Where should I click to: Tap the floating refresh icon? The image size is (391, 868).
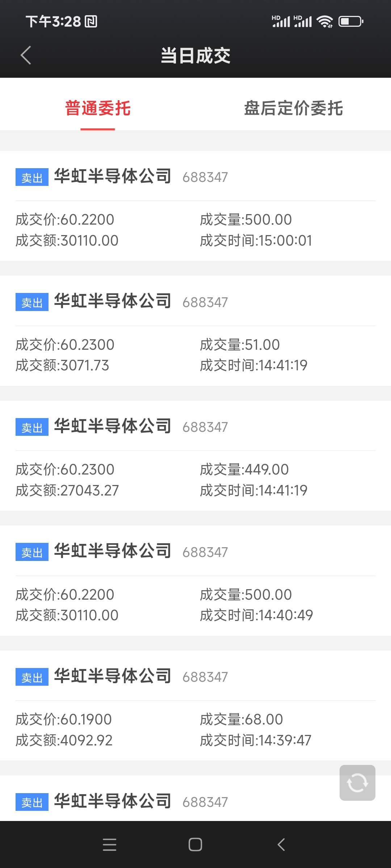point(357,783)
